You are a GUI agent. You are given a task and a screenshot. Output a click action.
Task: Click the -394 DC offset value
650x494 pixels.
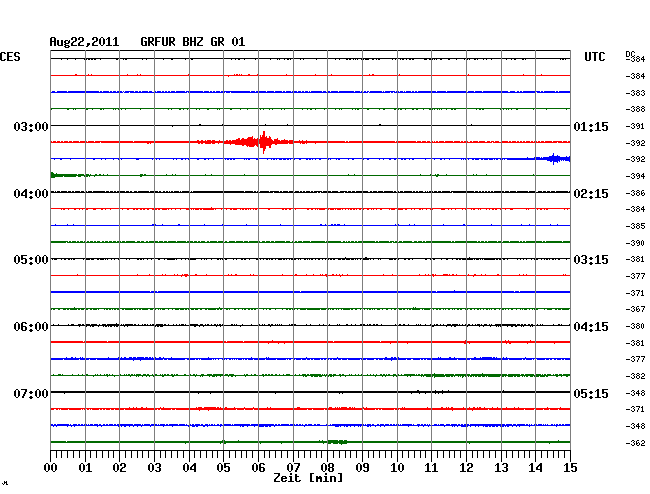(x=635, y=176)
